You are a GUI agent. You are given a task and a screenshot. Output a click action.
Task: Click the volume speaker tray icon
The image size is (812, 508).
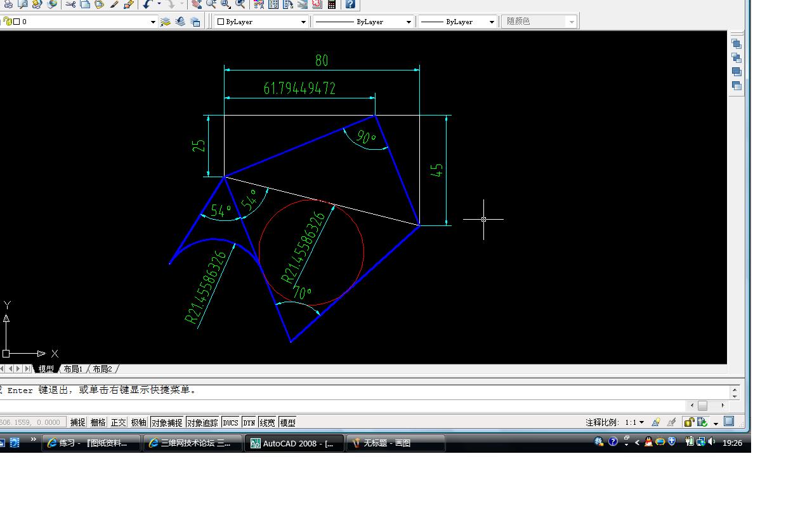pyautogui.click(x=712, y=442)
